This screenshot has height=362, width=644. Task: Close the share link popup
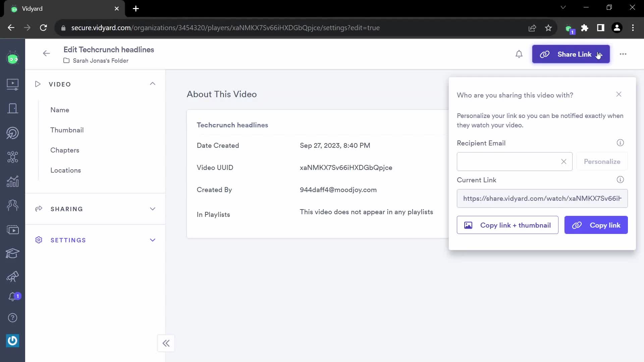pyautogui.click(x=619, y=95)
